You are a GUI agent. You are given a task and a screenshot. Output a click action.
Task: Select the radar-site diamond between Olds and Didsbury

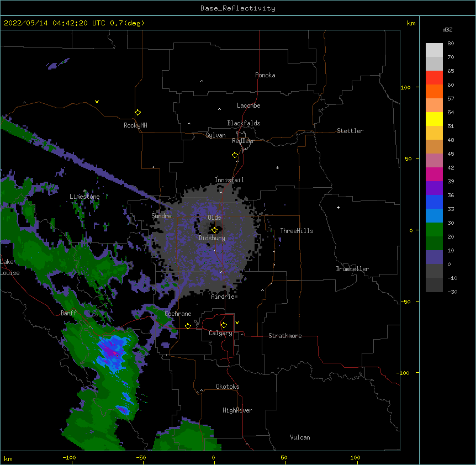tap(214, 230)
